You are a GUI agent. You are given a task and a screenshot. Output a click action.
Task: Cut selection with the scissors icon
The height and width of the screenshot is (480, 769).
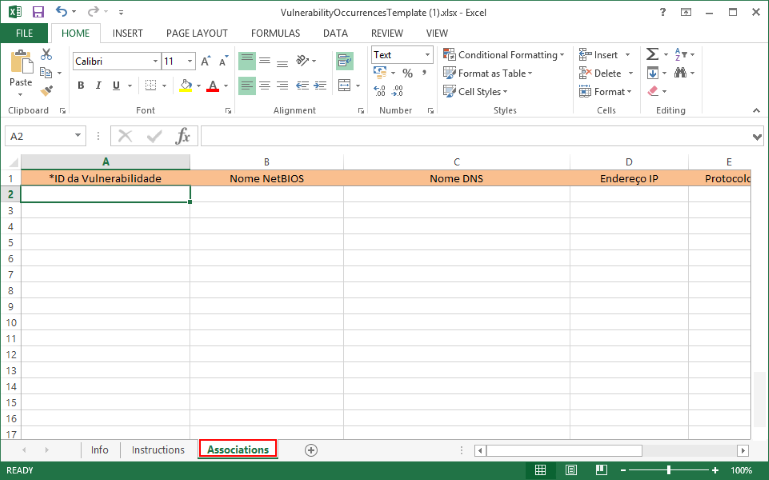pyautogui.click(x=47, y=54)
